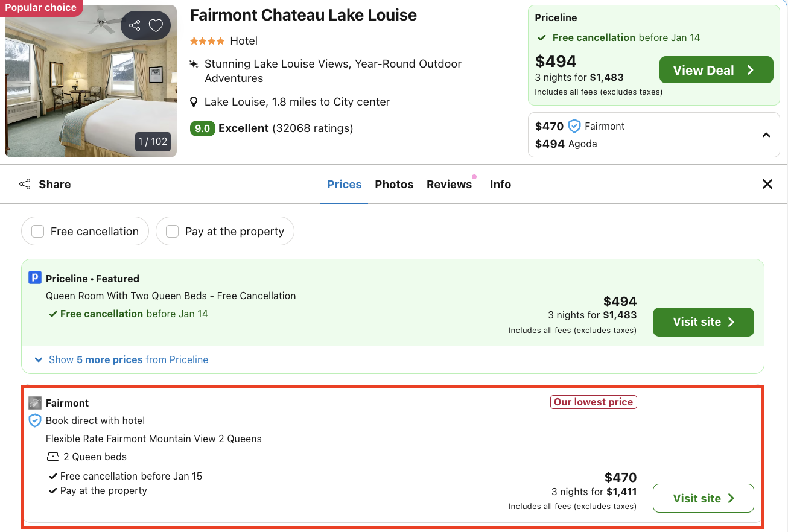Enable the Free cancellation filter checkbox

tap(38, 232)
